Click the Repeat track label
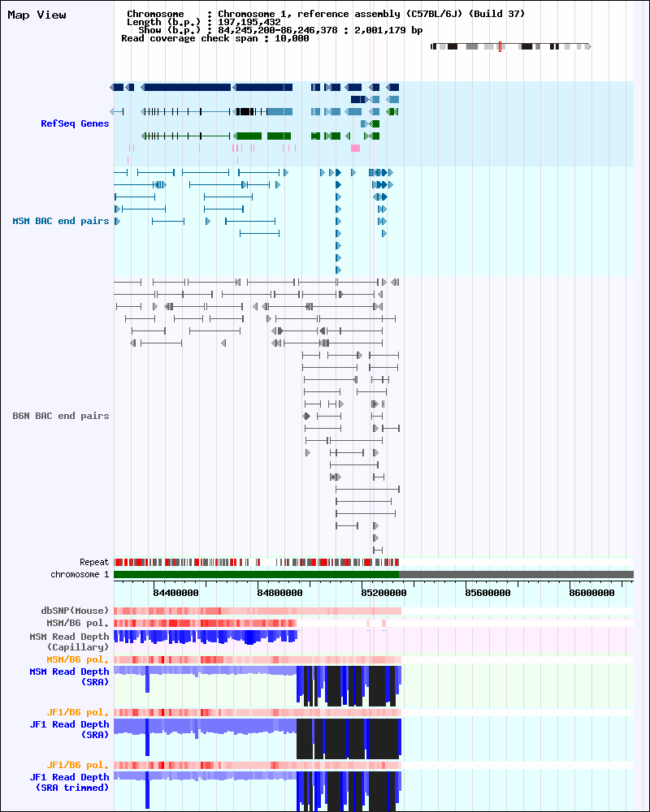Screen dimensions: 650x812 coord(93,562)
